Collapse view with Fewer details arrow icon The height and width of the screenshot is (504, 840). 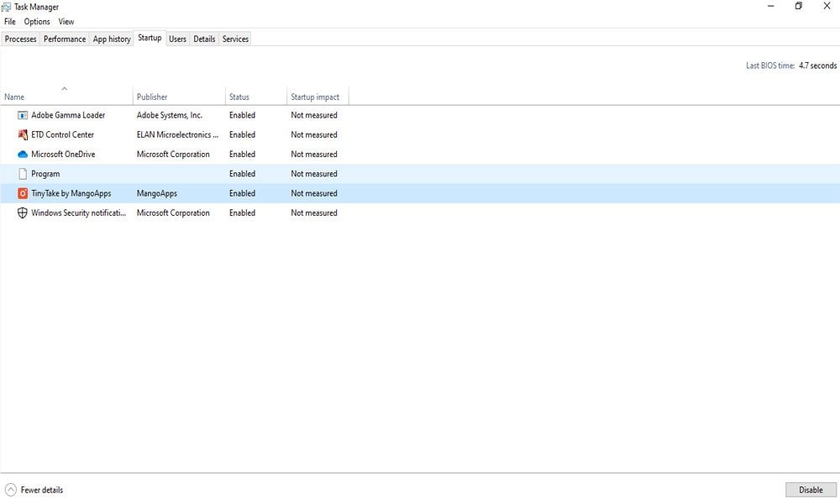tap(11, 490)
